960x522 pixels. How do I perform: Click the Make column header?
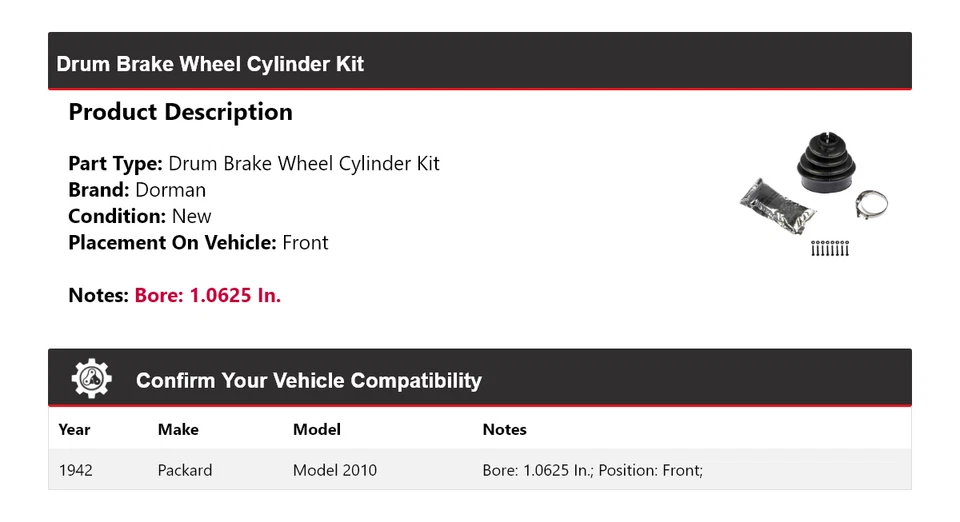[x=178, y=429]
